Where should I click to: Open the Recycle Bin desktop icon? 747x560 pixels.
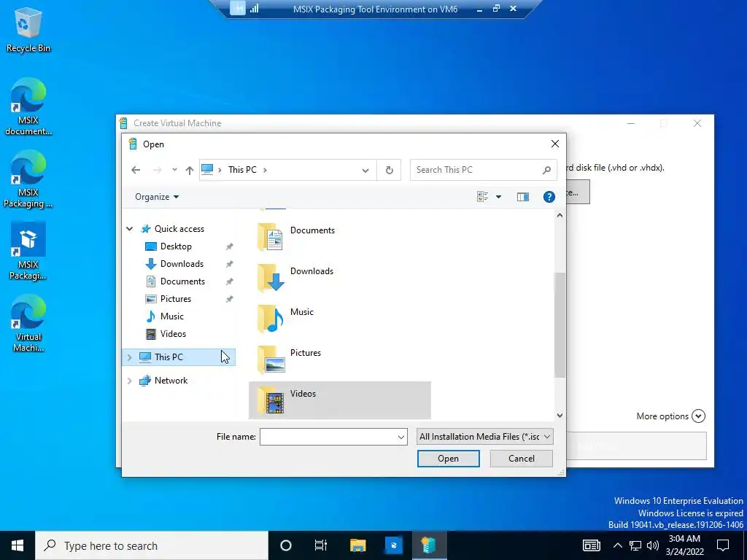coord(28,31)
